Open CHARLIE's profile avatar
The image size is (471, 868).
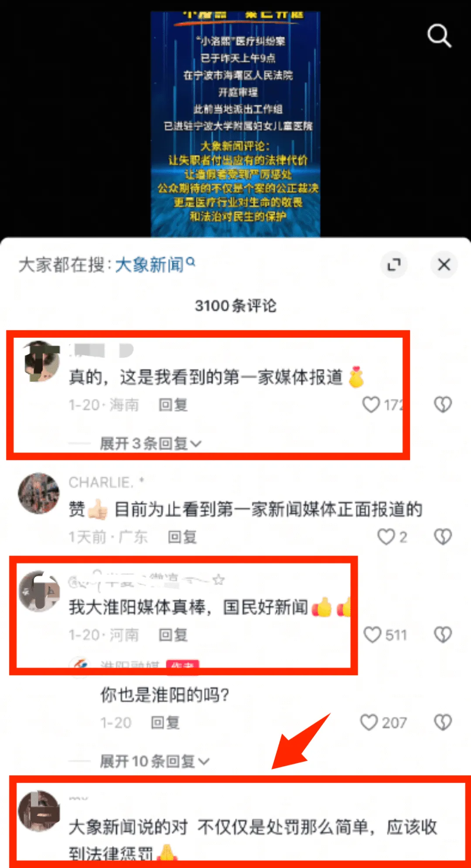tap(39, 493)
